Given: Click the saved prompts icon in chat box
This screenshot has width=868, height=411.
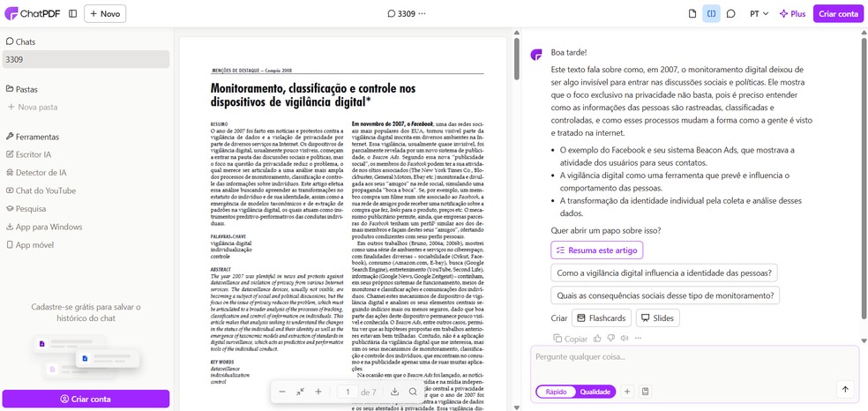Looking at the screenshot, I should pyautogui.click(x=645, y=392).
